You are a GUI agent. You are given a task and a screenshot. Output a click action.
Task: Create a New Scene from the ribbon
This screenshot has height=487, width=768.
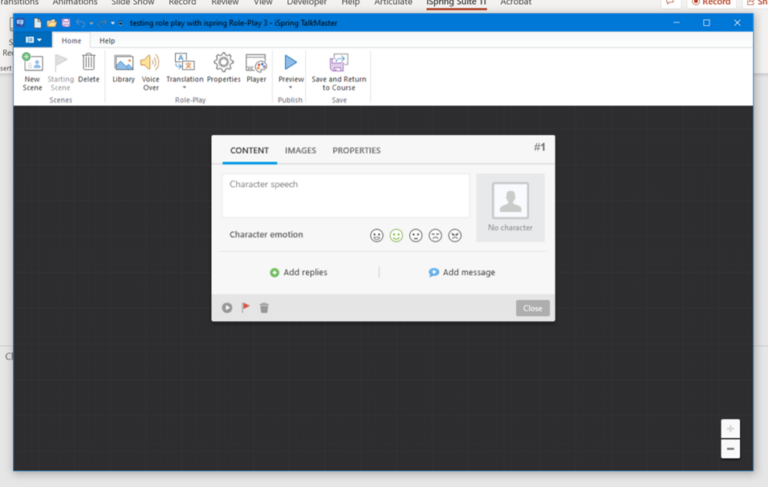32,70
